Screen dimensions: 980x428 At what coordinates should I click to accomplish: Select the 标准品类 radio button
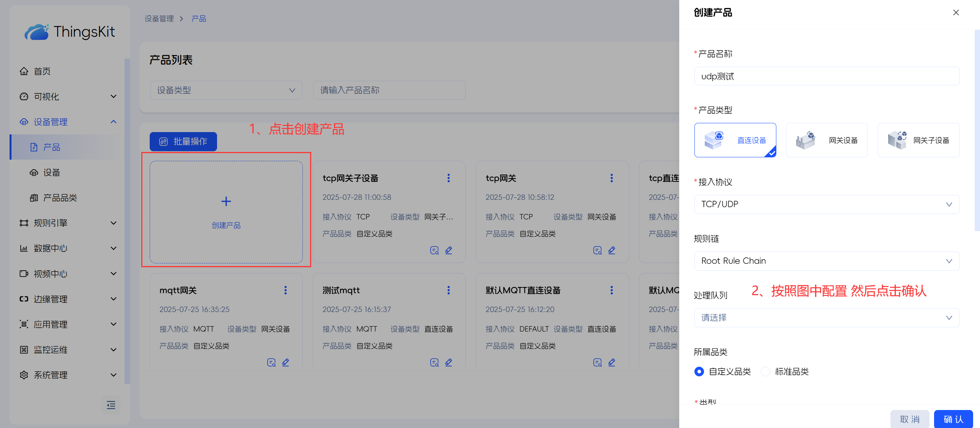pos(765,371)
